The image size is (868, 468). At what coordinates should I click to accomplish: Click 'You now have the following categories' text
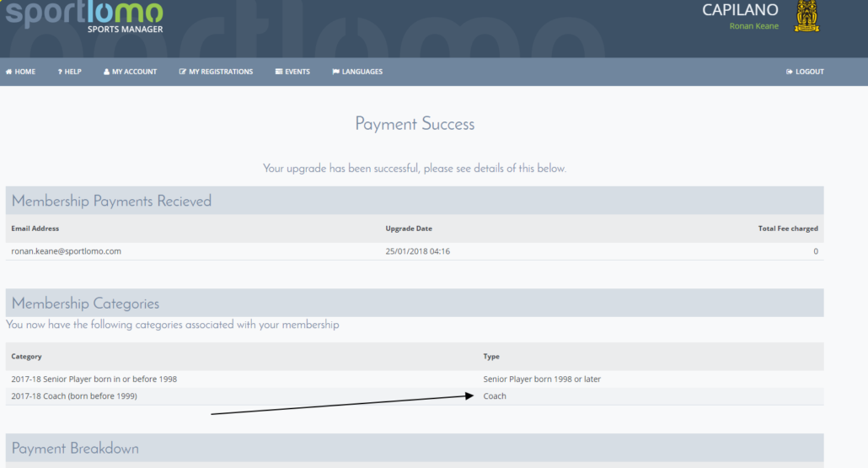tap(173, 325)
